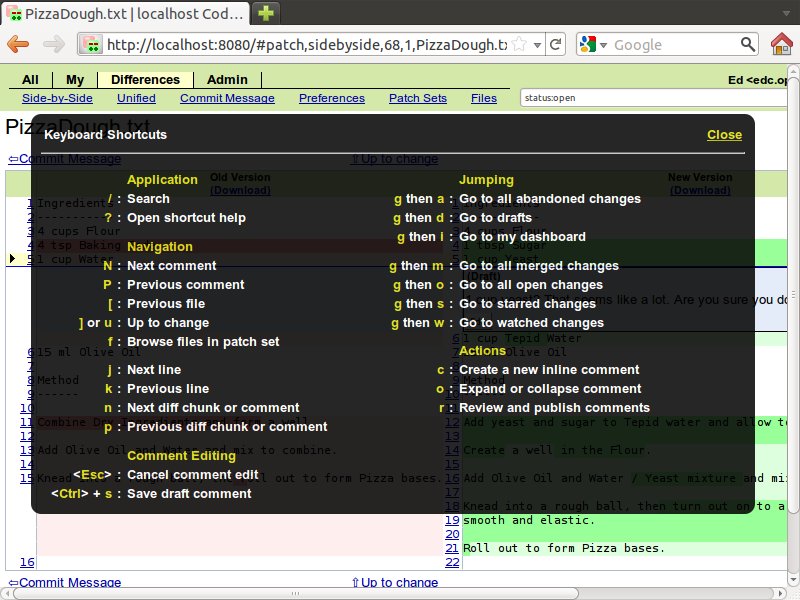Select the Admin menu tab
Viewport: 800px width, 600px height.
(227, 80)
